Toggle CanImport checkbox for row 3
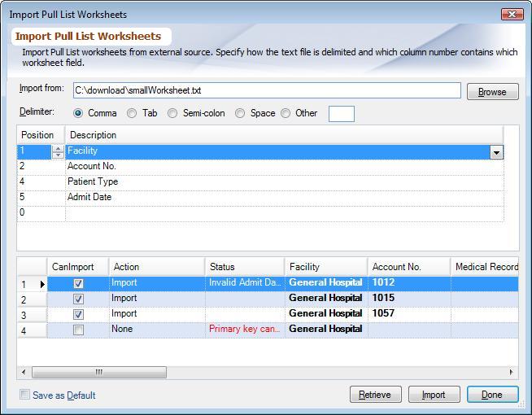Image resolution: width=532 pixels, height=415 pixels. tap(78, 314)
